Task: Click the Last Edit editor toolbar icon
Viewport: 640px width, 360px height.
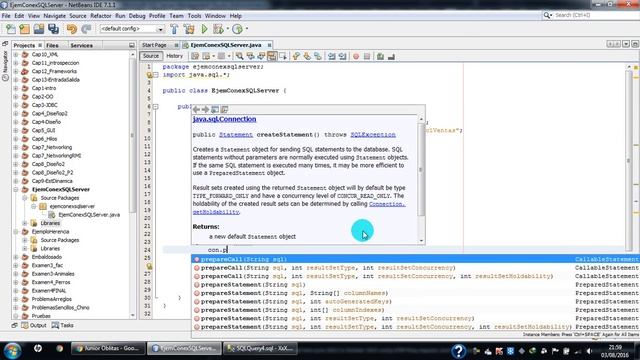Action: [195, 56]
